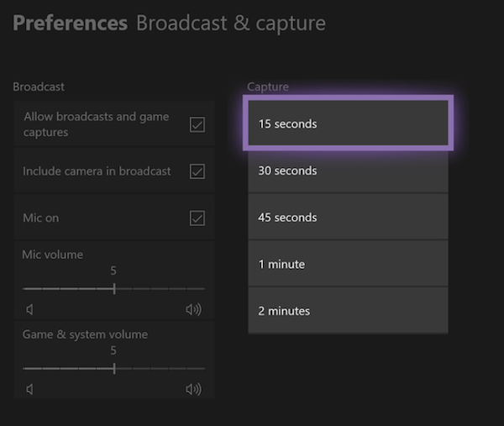Image resolution: width=504 pixels, height=426 pixels.
Task: Uncheck Include camera in broadcast
Action: click(x=197, y=171)
